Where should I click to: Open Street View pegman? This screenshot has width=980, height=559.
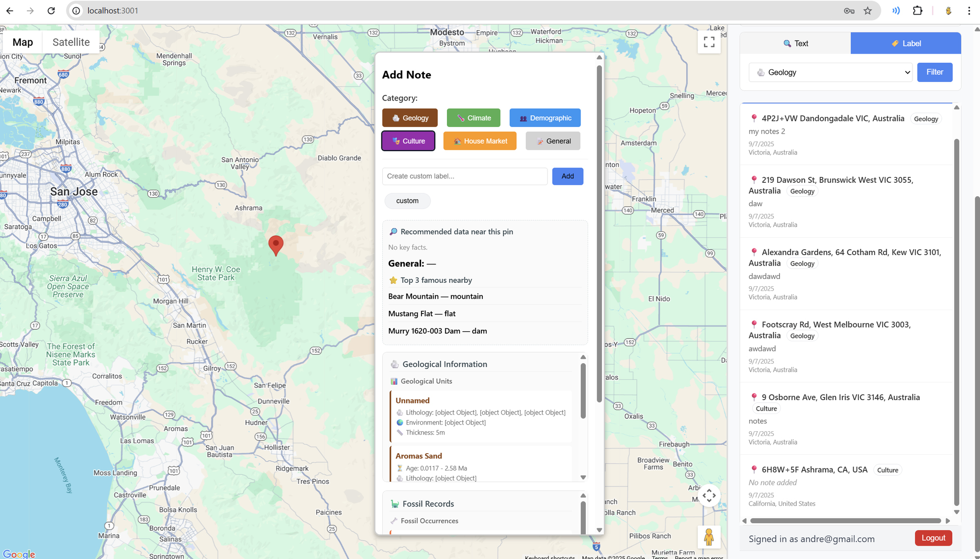[x=709, y=537]
